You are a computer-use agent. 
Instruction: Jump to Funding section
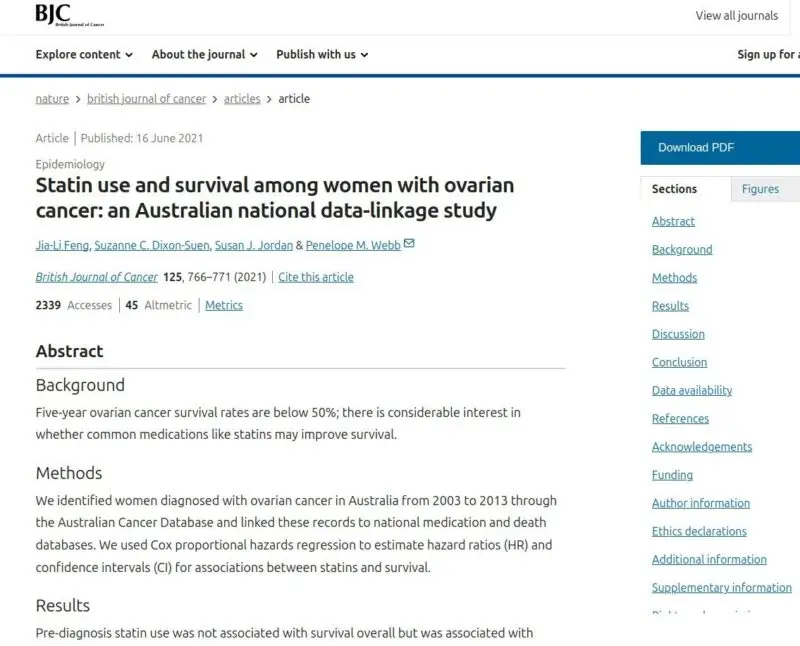672,475
